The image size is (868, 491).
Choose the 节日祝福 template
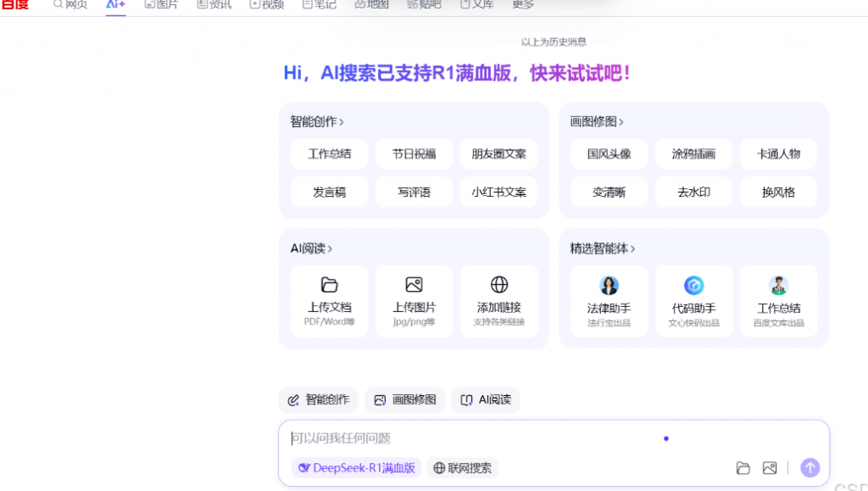point(414,153)
